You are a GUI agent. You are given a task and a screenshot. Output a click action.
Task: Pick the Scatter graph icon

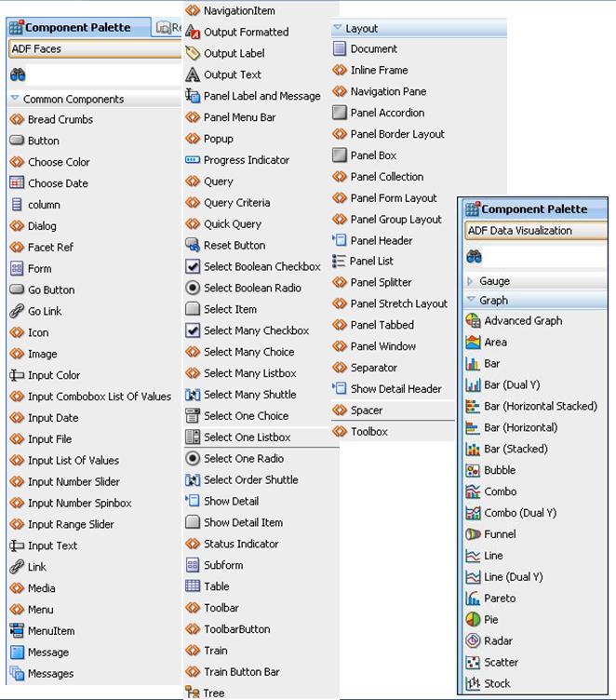point(473,663)
